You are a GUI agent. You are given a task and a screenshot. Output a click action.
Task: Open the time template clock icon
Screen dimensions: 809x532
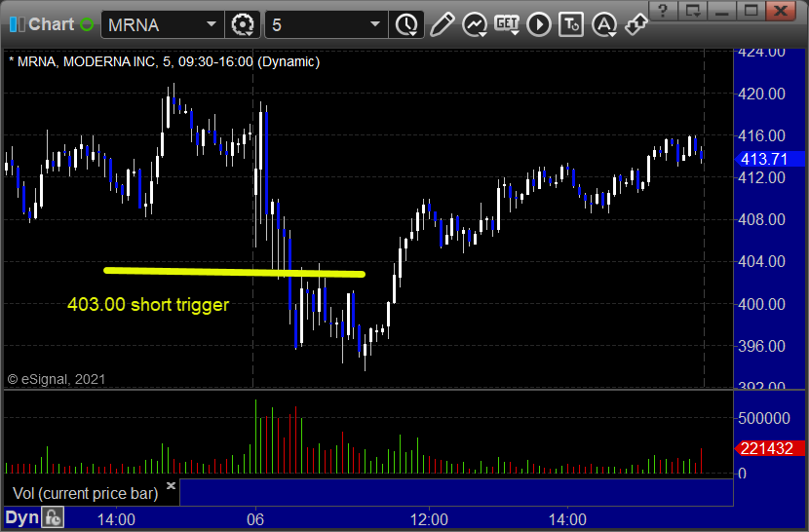407,24
